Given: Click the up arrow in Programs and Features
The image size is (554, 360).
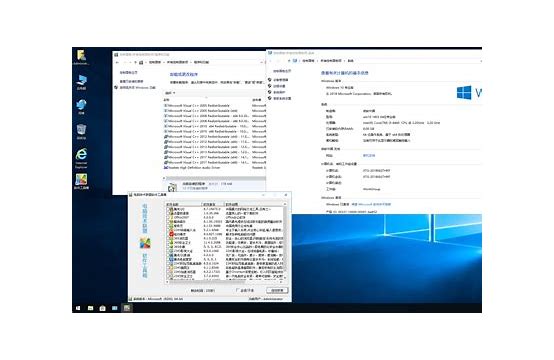Looking at the screenshot, I should tap(135, 62).
